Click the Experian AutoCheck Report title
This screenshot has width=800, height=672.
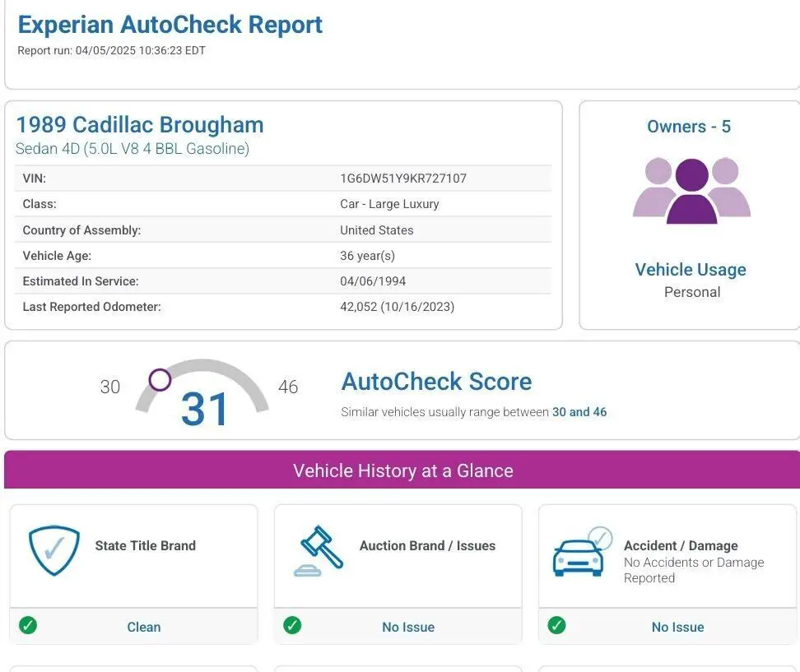[170, 25]
